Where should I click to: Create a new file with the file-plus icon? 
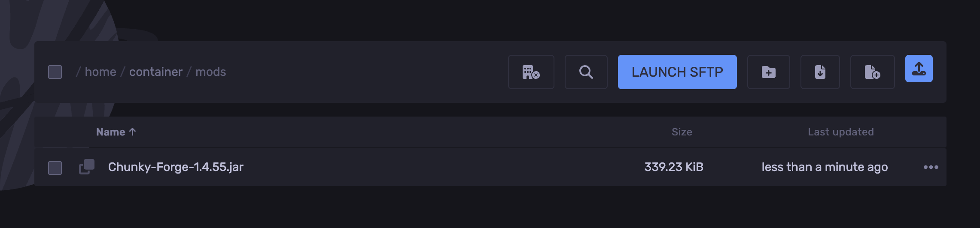872,72
